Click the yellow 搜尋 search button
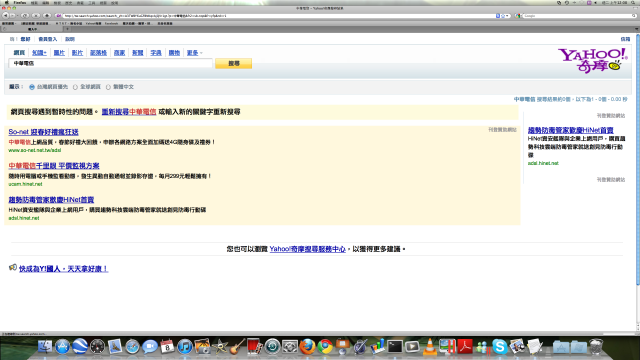This screenshot has height=360, width=640. [x=233, y=63]
